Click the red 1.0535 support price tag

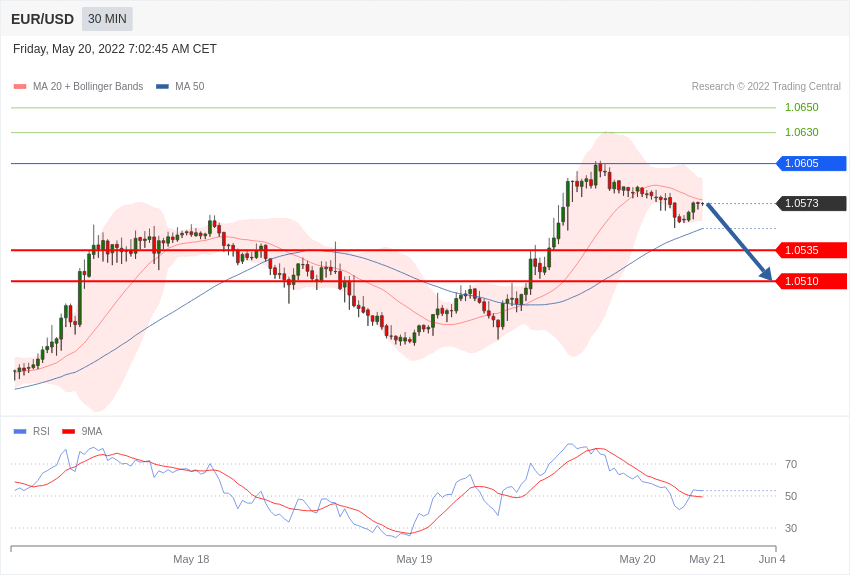coord(812,250)
